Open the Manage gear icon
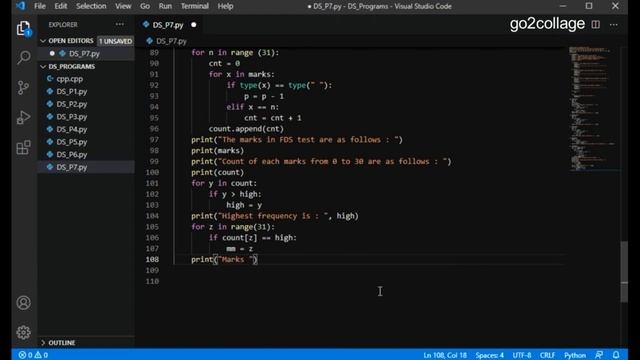 click(x=24, y=333)
